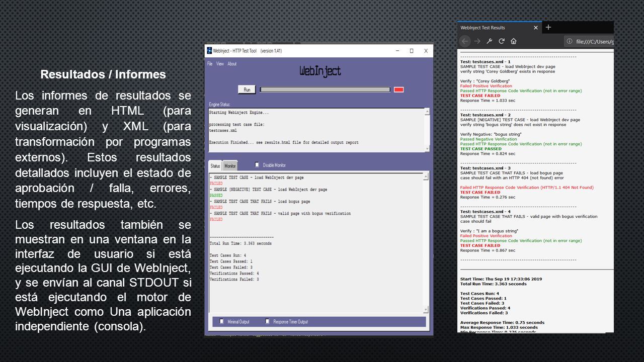Screen dimensions: 644x362
Task: Click 'Average Response Time: 0.75 seconds' in browser
Action: coord(502,323)
